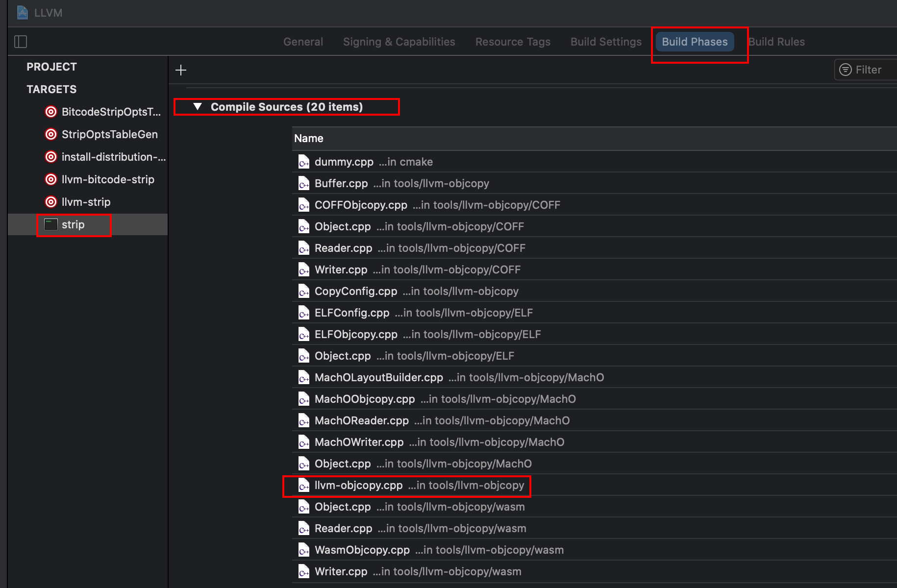
Task: Click the plus add build phase button
Action: point(181,70)
